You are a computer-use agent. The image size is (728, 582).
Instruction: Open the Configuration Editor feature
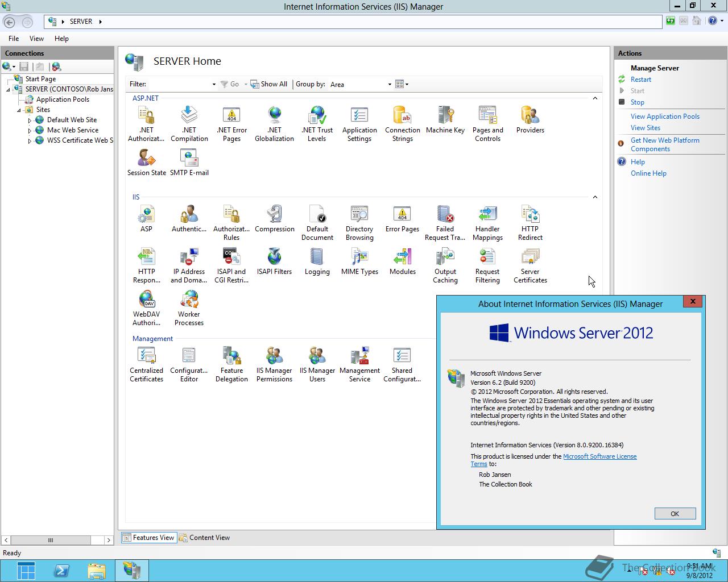[189, 364]
